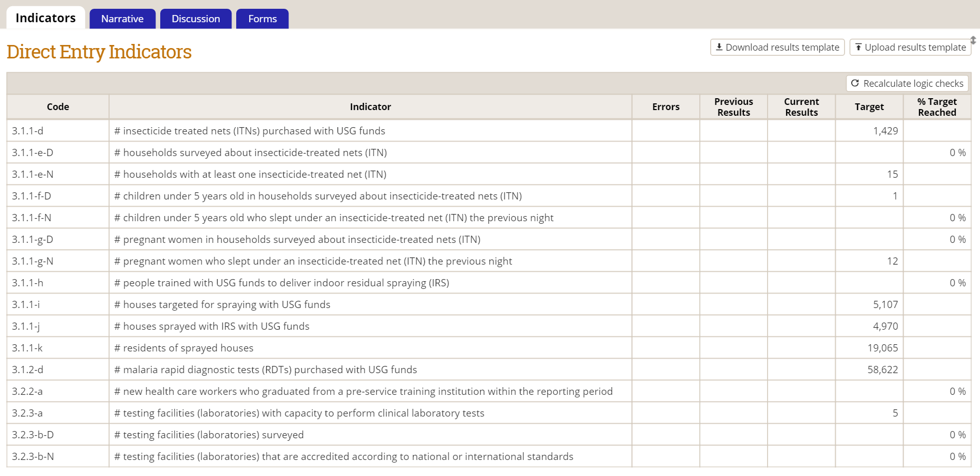The width and height of the screenshot is (980, 476).
Task: Click code 3.2.2-a
Action: [27, 391]
